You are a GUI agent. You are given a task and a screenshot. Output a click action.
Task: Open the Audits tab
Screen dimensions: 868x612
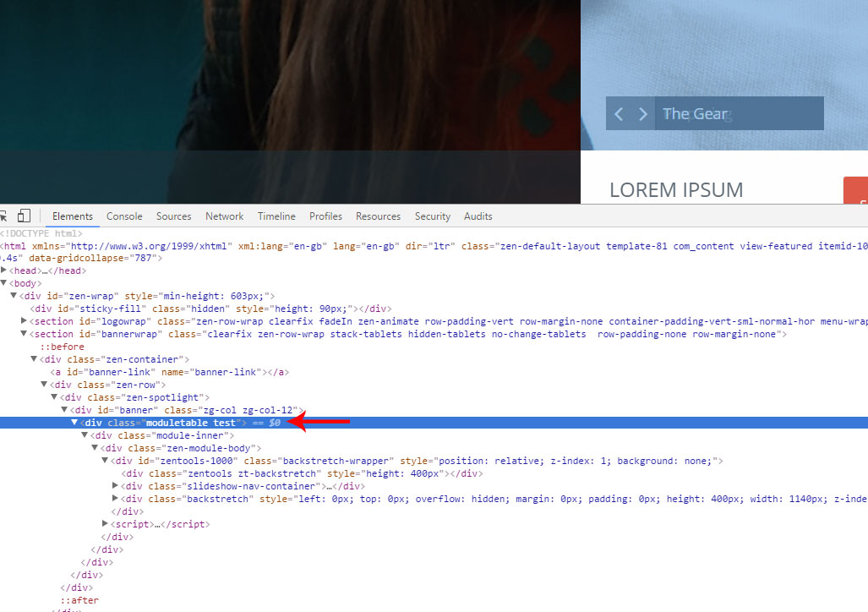(478, 216)
